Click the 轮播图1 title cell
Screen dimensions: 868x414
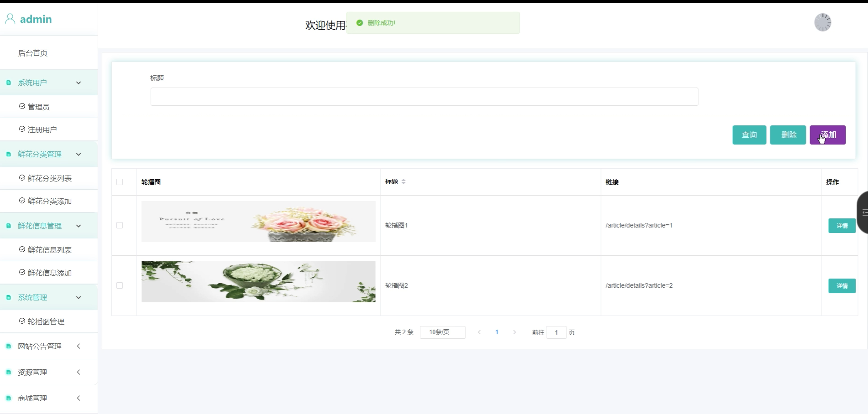397,225
